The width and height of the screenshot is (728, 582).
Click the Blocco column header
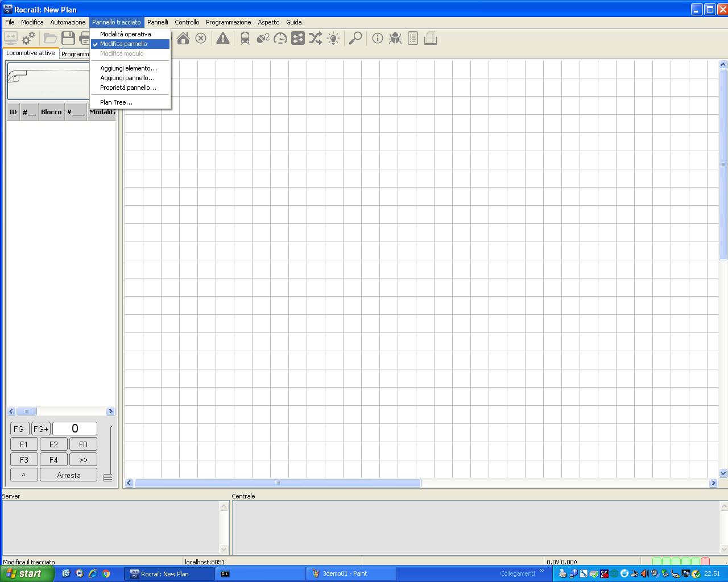pyautogui.click(x=51, y=112)
